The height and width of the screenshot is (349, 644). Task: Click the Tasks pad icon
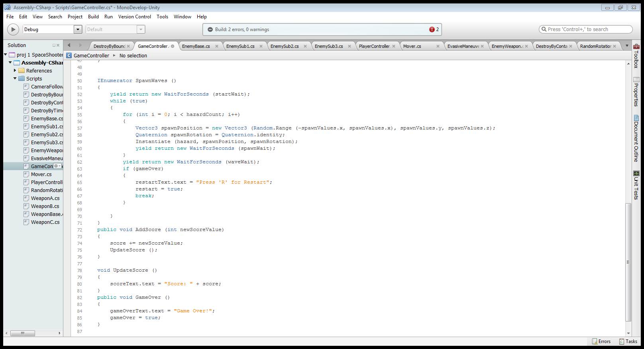coord(621,341)
